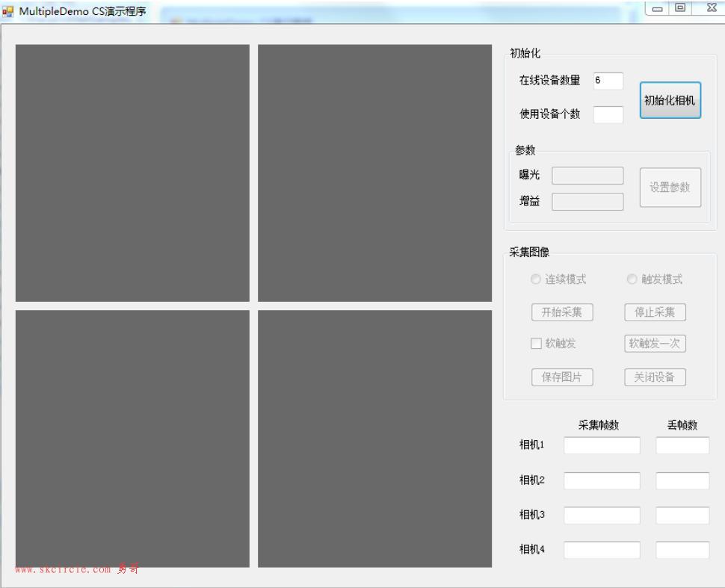The height and width of the screenshot is (588, 725).
Task: Click the 相机2 label
Action: point(531,480)
